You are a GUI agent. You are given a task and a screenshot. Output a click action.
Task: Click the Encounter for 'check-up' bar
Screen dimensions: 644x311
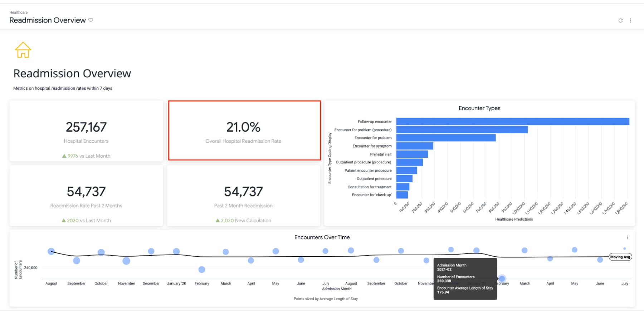pyautogui.click(x=402, y=195)
